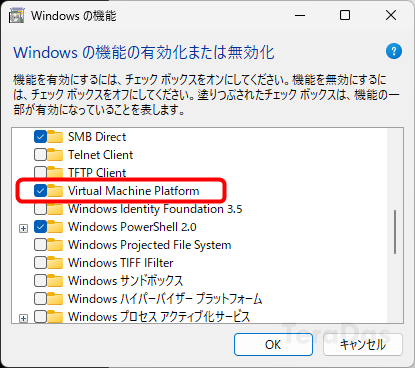
Task: Expand Windows プロセス アクティブ化サービス tree node
Action: pos(23,319)
